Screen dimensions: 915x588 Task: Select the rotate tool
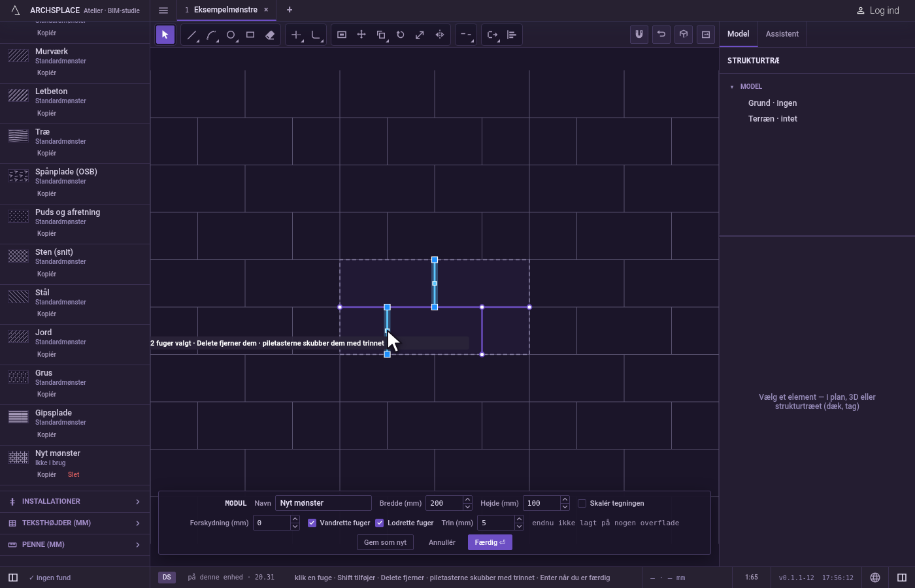[401, 35]
